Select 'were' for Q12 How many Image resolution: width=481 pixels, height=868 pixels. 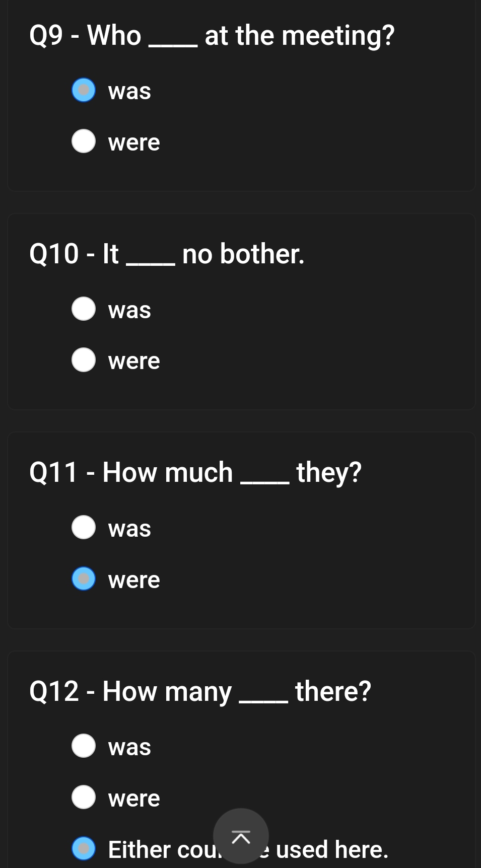point(84,797)
